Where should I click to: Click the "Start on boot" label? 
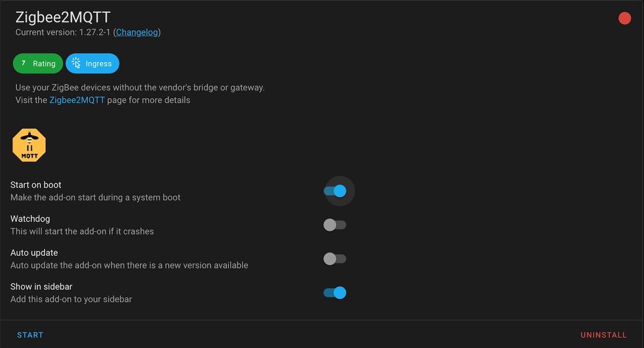[x=35, y=184]
